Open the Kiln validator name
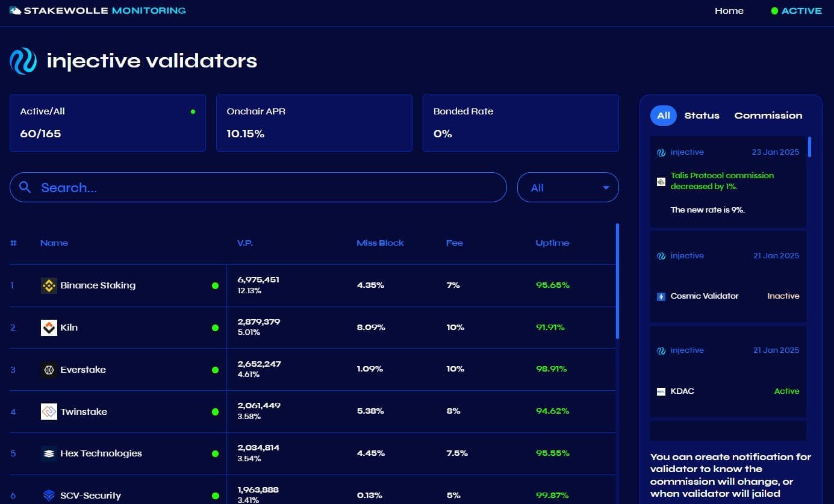This screenshot has width=834, height=504. point(69,328)
